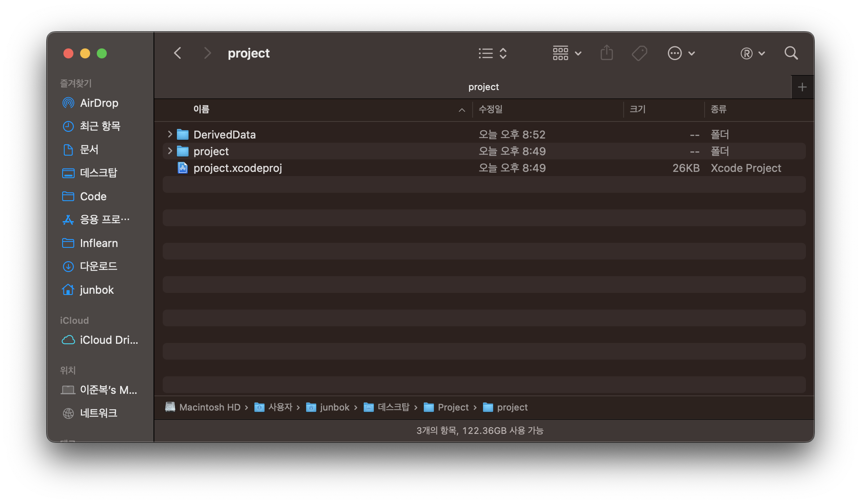This screenshot has width=861, height=504.
Task: Select the junbok home folder in the sidebar
Action: tap(96, 290)
